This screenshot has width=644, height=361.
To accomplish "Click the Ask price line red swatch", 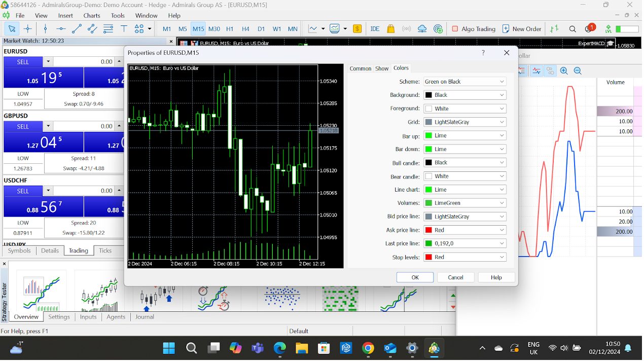I will [428, 230].
